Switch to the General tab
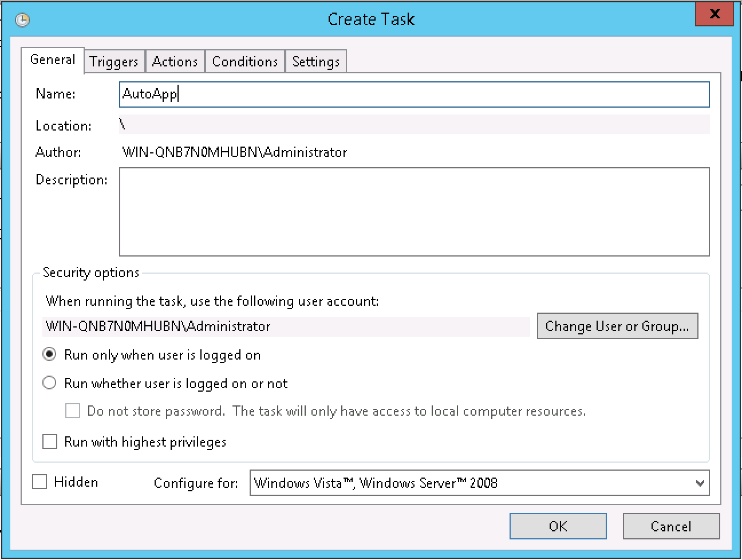 click(53, 60)
